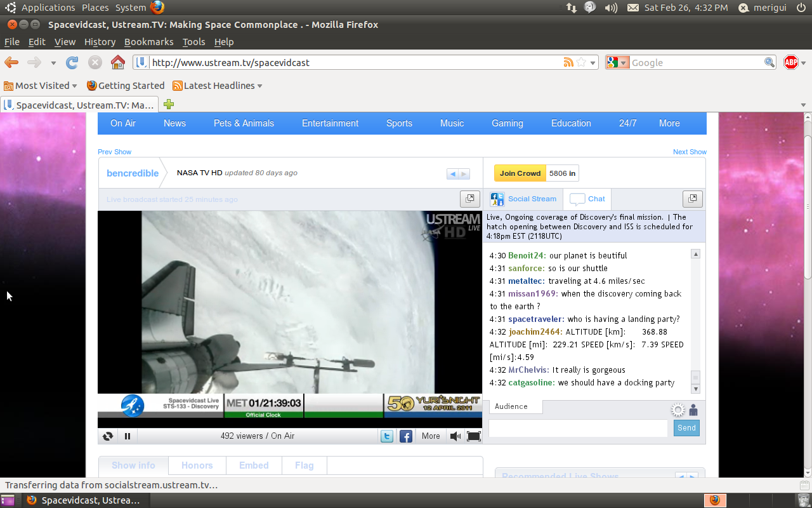Mute the video player sound

point(455,436)
